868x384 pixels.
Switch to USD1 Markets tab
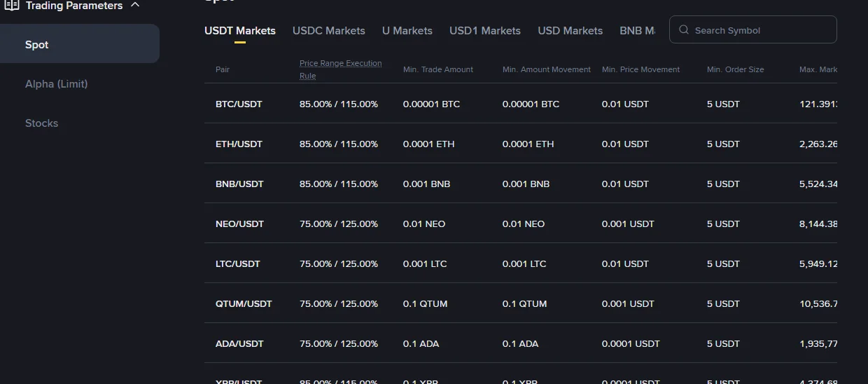point(485,31)
